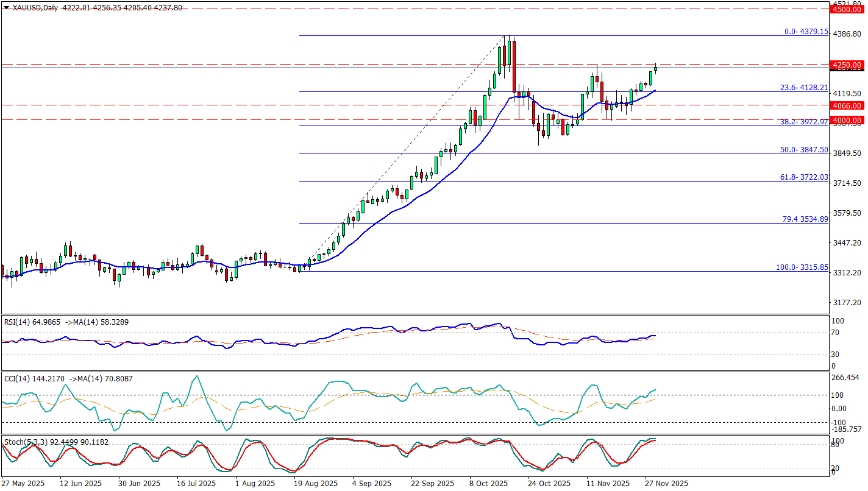Select the 8 Oct 2025 date label

click(489, 483)
